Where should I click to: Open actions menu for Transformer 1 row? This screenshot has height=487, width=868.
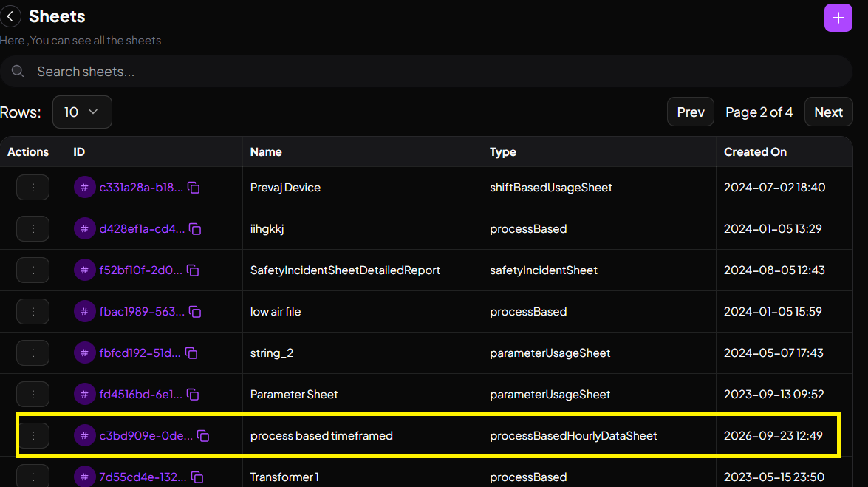click(33, 477)
